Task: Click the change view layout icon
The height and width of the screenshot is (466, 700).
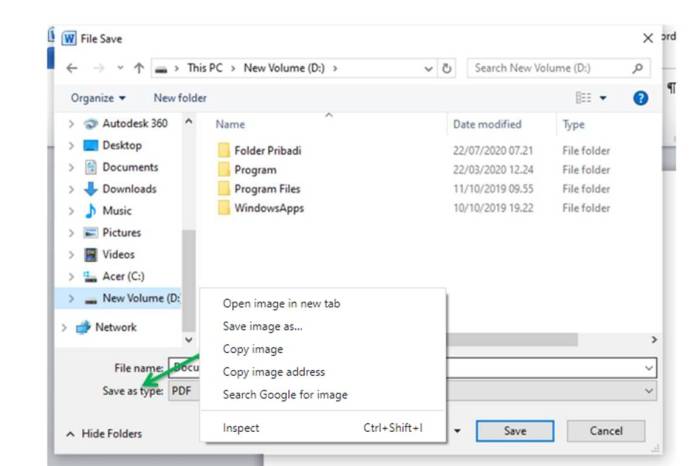Action: 585,98
